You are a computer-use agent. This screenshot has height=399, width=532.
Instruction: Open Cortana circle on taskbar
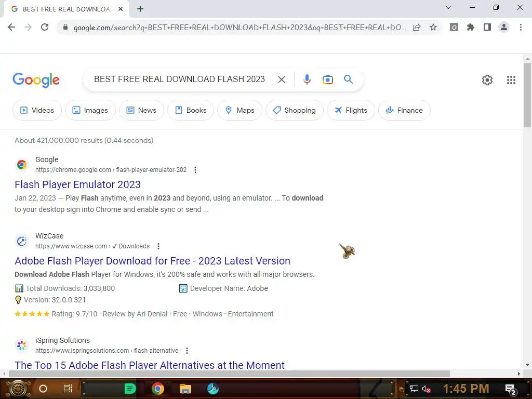(43, 389)
